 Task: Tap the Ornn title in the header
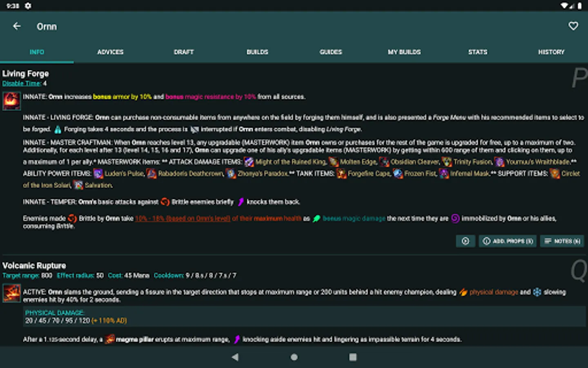[x=47, y=27]
